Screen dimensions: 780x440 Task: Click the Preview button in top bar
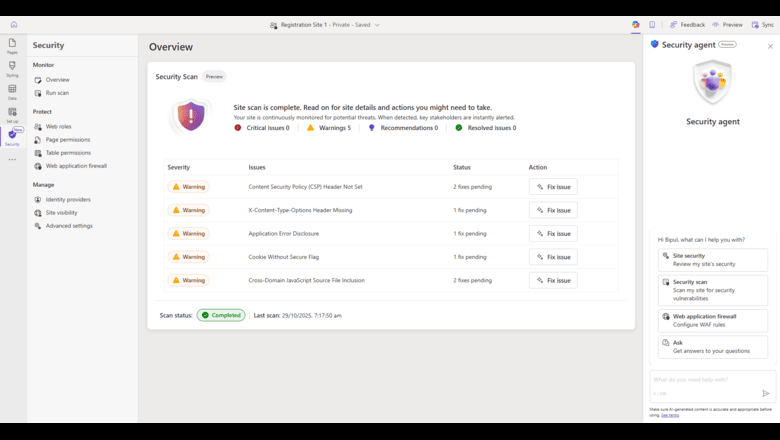tap(727, 24)
